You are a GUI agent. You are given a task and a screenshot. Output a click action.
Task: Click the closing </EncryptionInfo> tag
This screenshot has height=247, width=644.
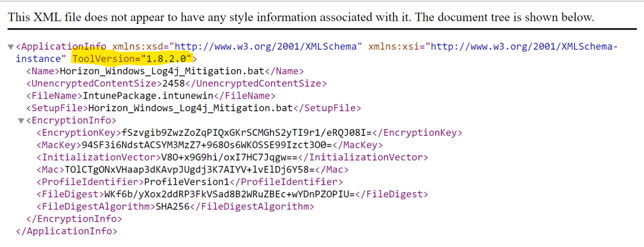[x=74, y=219]
